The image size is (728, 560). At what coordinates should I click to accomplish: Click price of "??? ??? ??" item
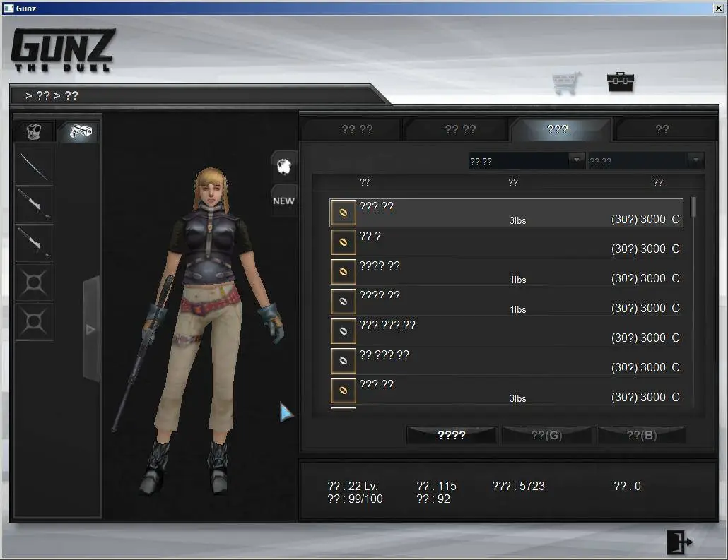pyautogui.click(x=645, y=338)
